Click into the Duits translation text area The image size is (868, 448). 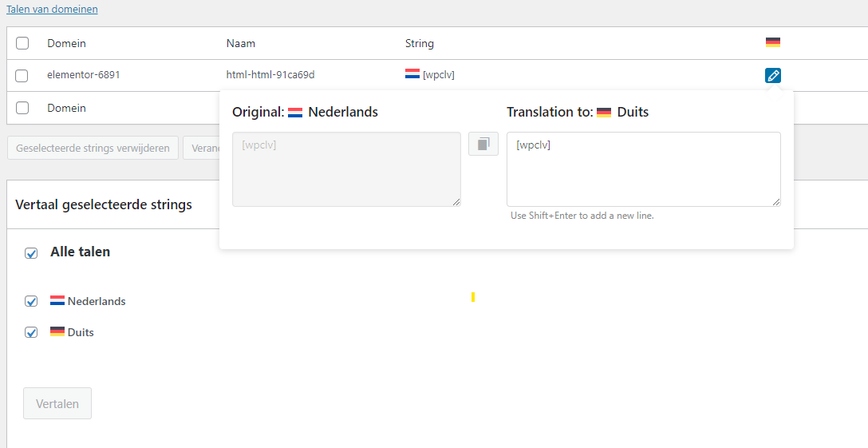click(643, 169)
